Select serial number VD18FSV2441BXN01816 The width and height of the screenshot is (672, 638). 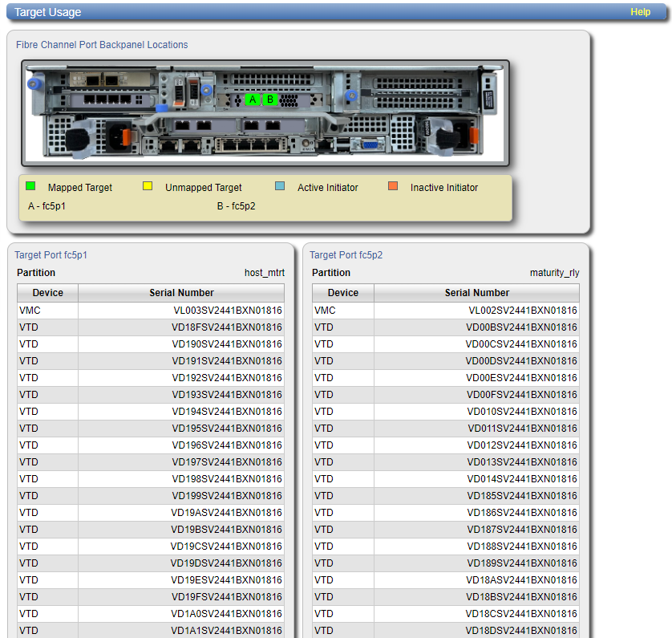[226, 327]
